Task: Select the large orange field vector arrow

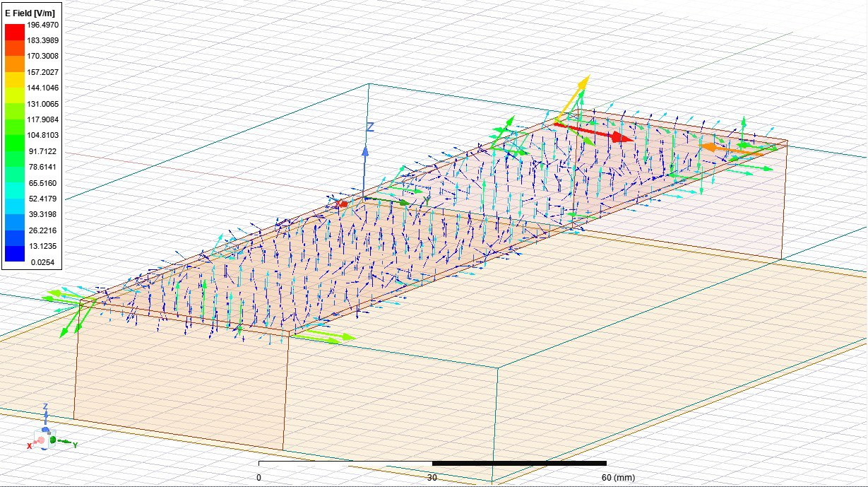Action: 732,148
